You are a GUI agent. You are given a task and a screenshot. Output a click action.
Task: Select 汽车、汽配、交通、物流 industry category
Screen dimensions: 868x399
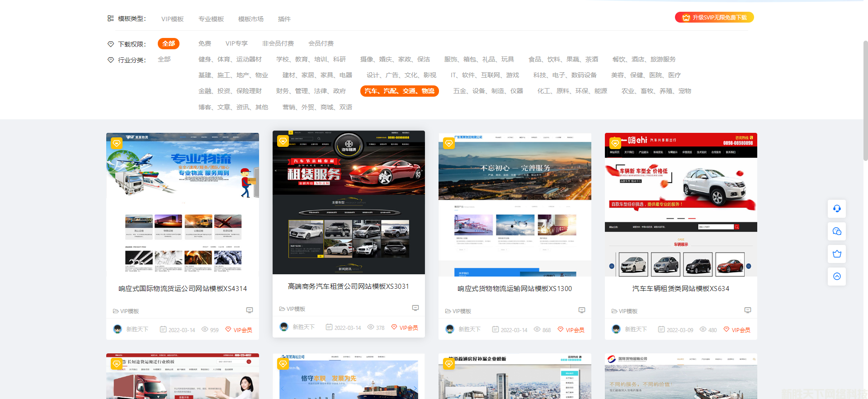click(x=399, y=91)
